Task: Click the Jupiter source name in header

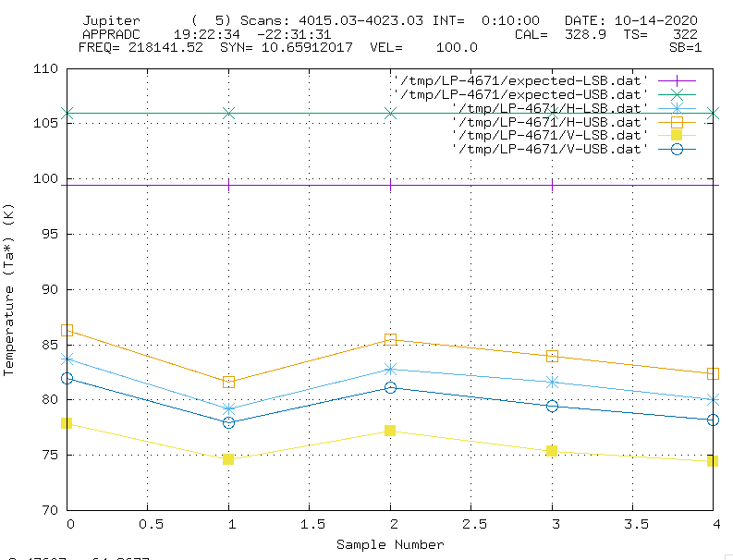Action: coord(111,21)
